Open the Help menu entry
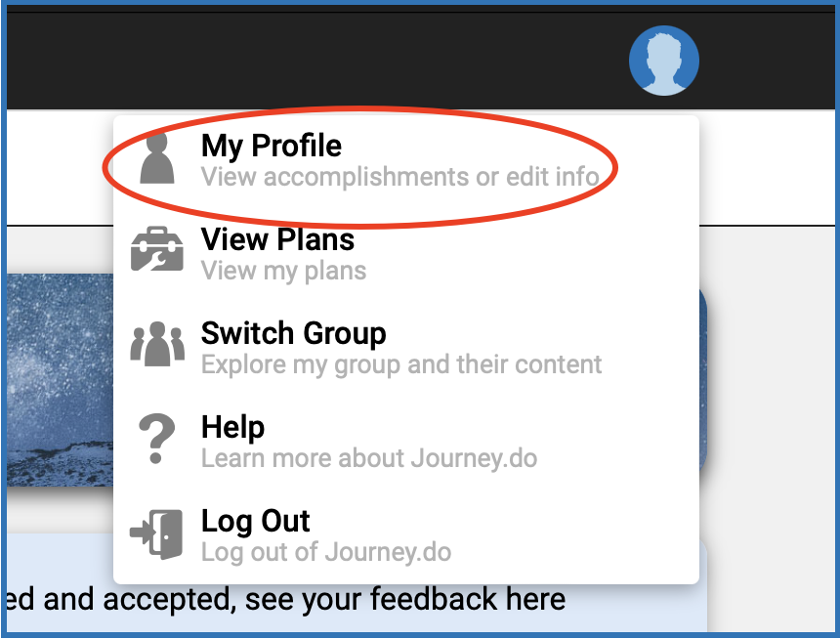The height and width of the screenshot is (639, 840). point(232,427)
